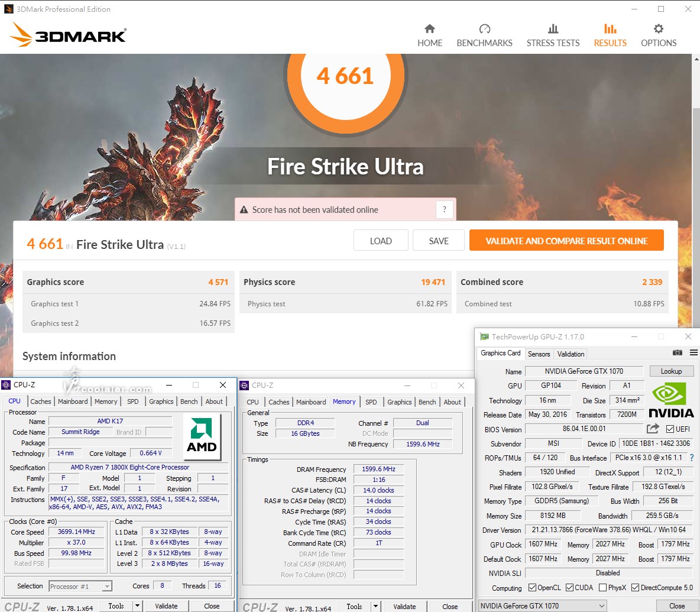Click the Combined score value 2 339
The width and height of the screenshot is (700, 612).
(652, 281)
